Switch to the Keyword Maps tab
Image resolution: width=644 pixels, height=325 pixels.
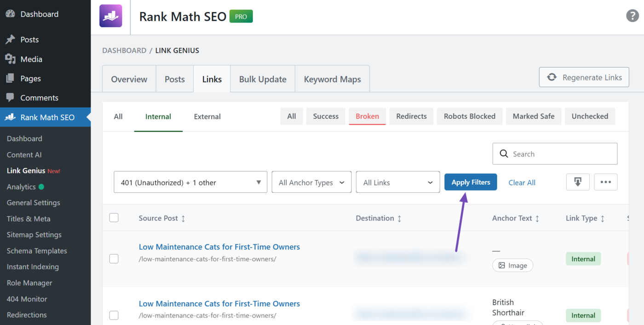pos(332,79)
